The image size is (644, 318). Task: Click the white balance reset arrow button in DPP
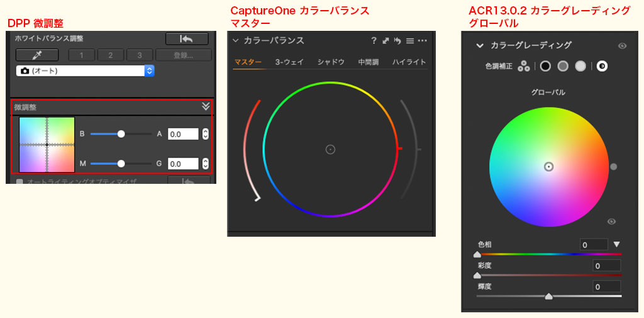pos(187,38)
